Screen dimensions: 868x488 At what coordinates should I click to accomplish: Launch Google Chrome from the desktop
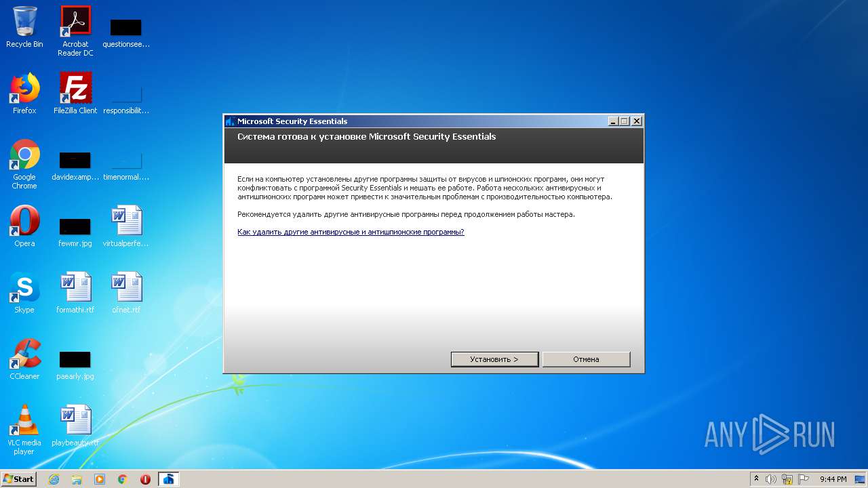click(x=24, y=164)
